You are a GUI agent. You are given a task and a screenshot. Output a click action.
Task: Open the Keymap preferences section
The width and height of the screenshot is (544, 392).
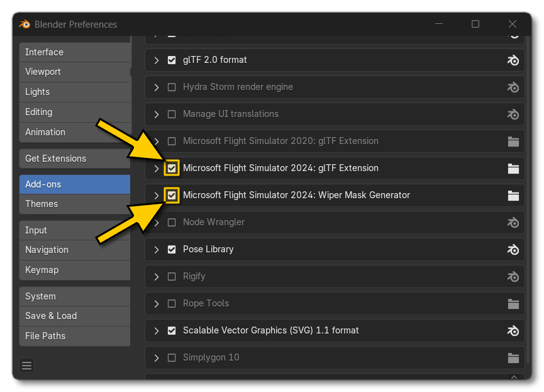75,269
